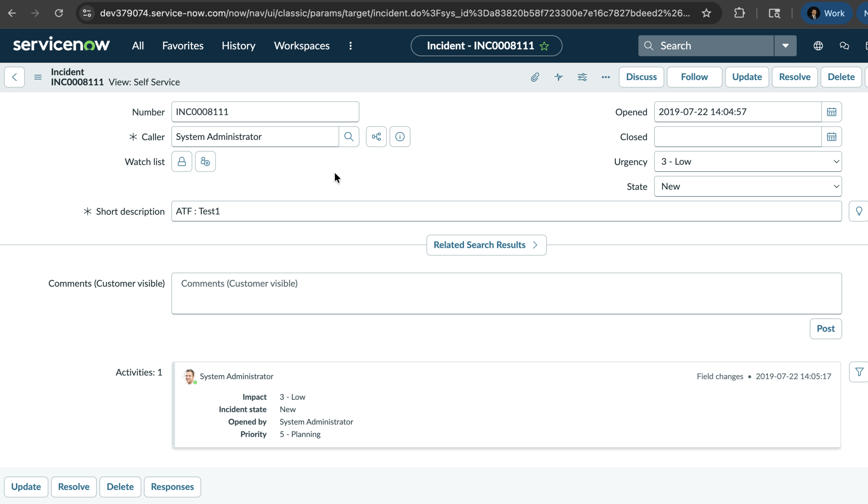Image resolution: width=868 pixels, height=504 pixels.
Task: Unlock the Watch list with lock icon
Action: [x=182, y=162]
